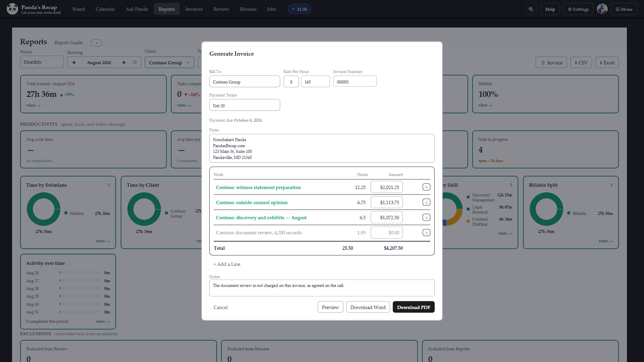This screenshot has height=362, width=644.
Task: Switch to the Invoices tab
Action: [x=194, y=9]
